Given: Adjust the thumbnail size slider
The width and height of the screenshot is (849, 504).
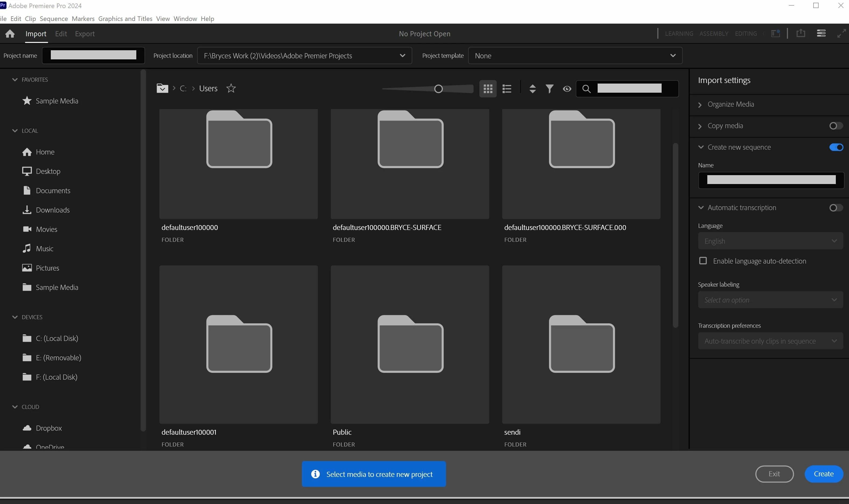Looking at the screenshot, I should 438,89.
